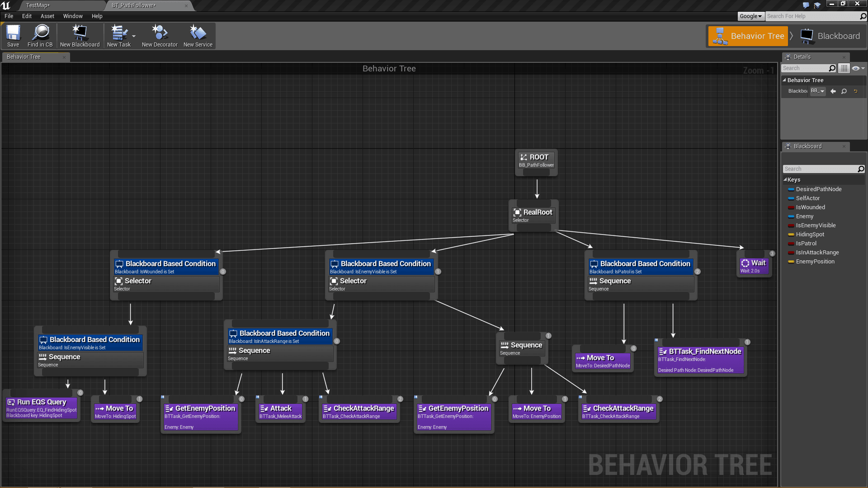Open the tutorials graduation cap icon
Viewport: 868px width, 488px height.
tap(817, 5)
